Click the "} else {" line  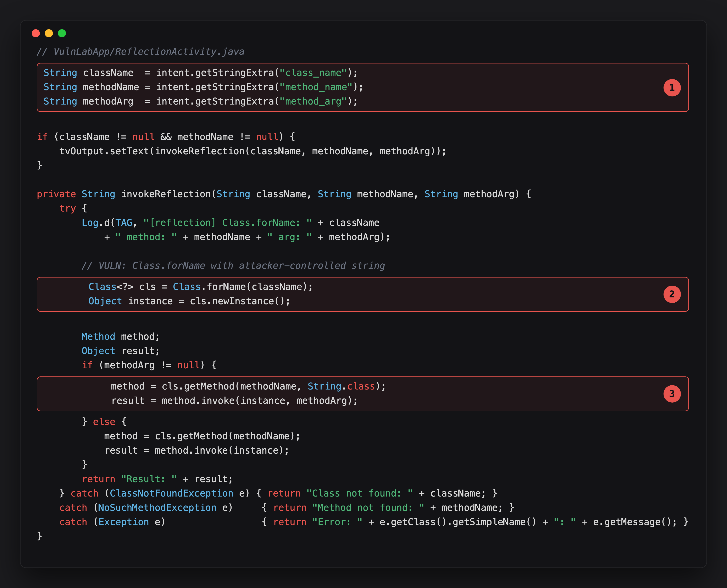tap(104, 422)
